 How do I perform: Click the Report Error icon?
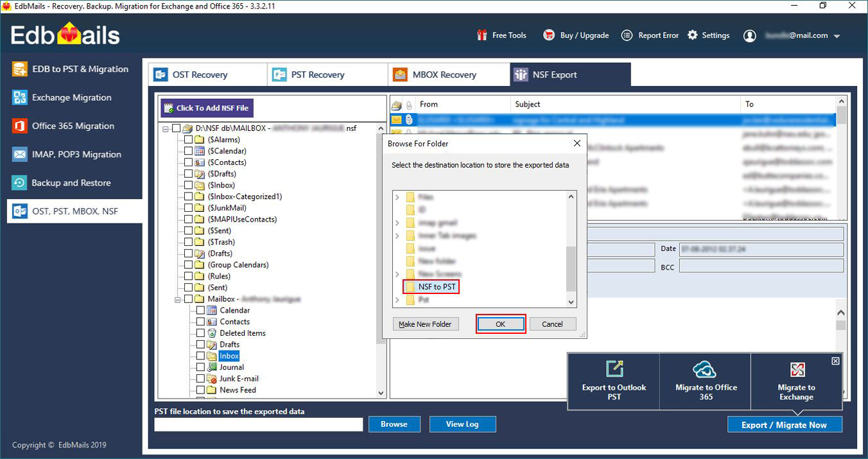click(x=627, y=35)
